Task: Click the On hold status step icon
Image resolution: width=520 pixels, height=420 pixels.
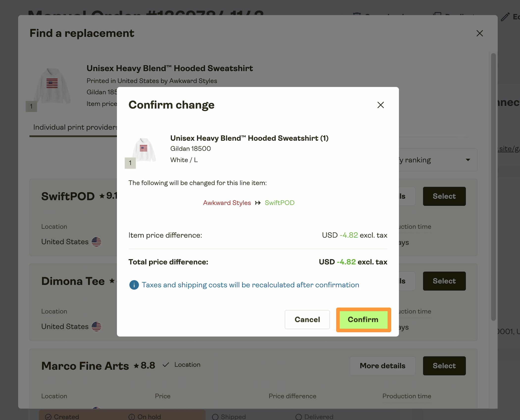Action: tap(132, 417)
